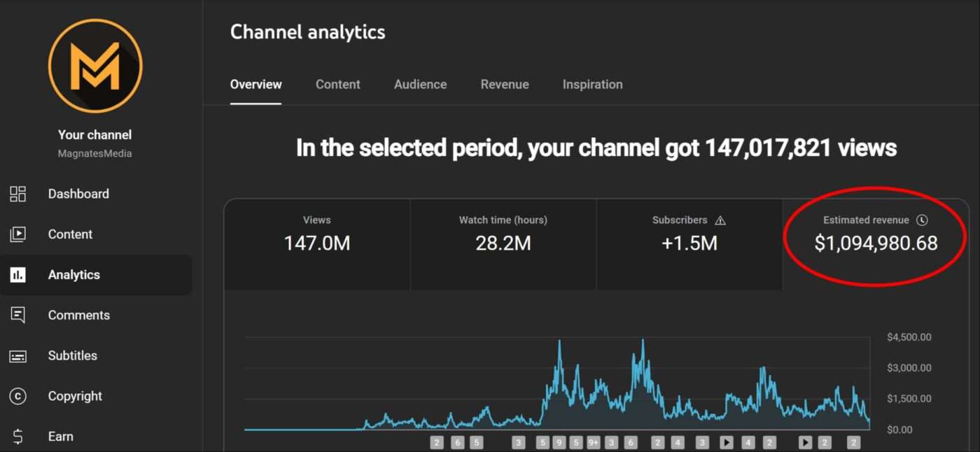The image size is (980, 452).
Task: Switch to the Inspiration tab
Action: pos(592,84)
